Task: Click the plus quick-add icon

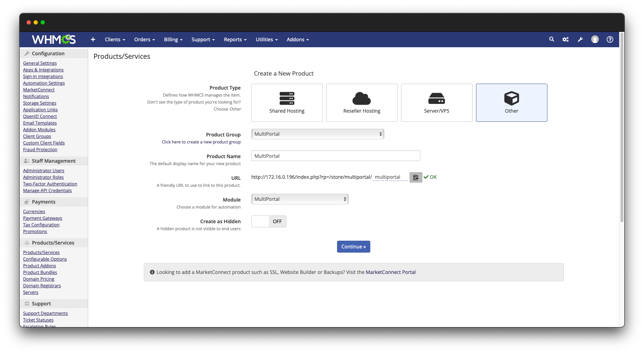Action: [93, 40]
